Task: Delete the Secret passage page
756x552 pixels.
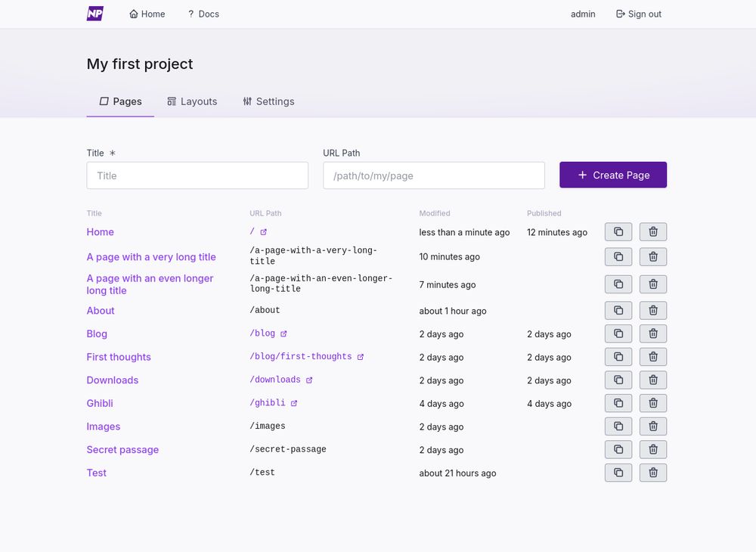Action: coord(653,449)
